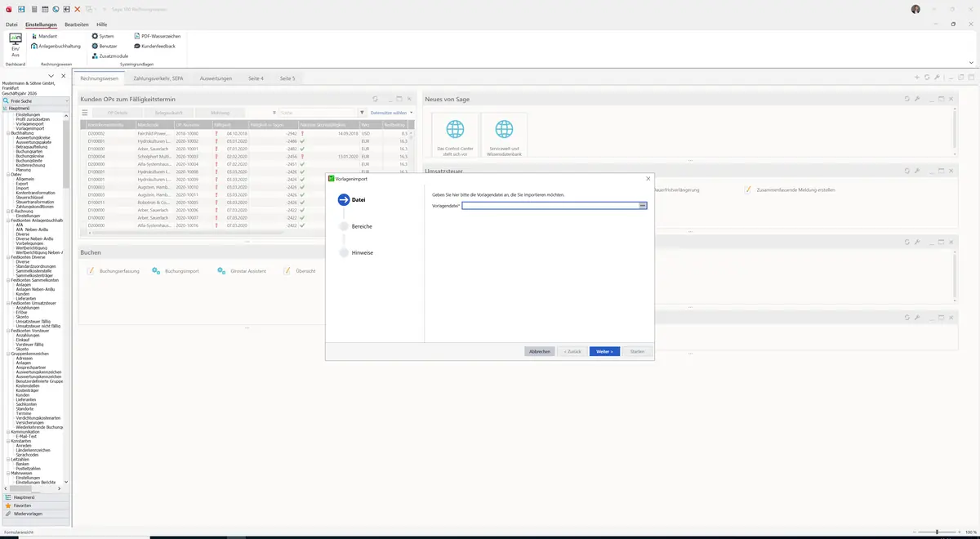Select the Hinweise step in wizard
Viewport: 980px width, 539px height.
pyautogui.click(x=356, y=253)
